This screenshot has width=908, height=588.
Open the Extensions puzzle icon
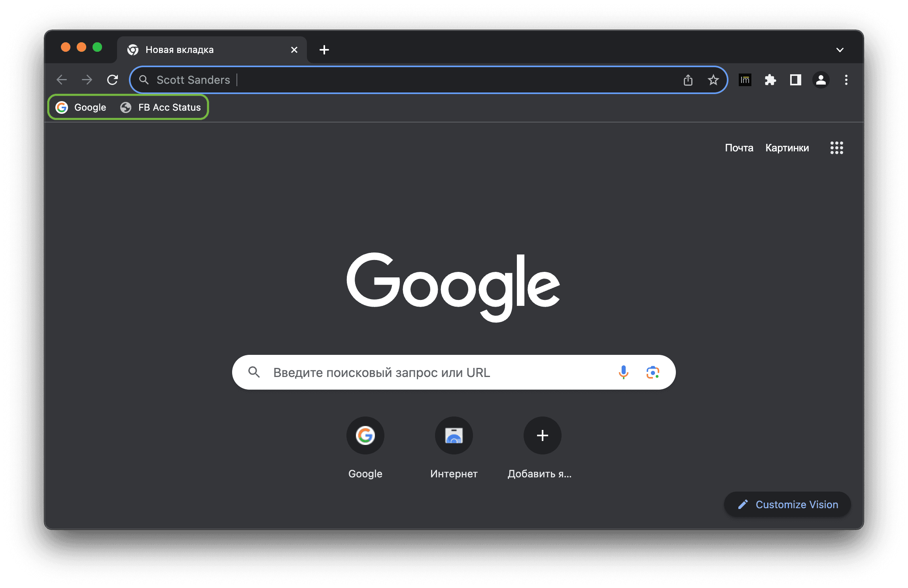tap(770, 80)
